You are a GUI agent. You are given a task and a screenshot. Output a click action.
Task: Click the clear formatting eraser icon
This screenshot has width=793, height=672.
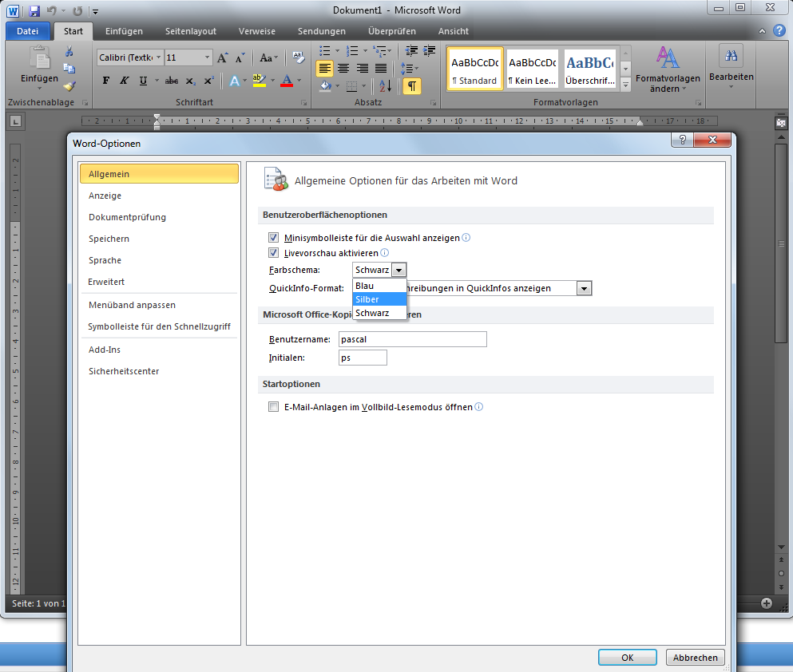point(298,57)
